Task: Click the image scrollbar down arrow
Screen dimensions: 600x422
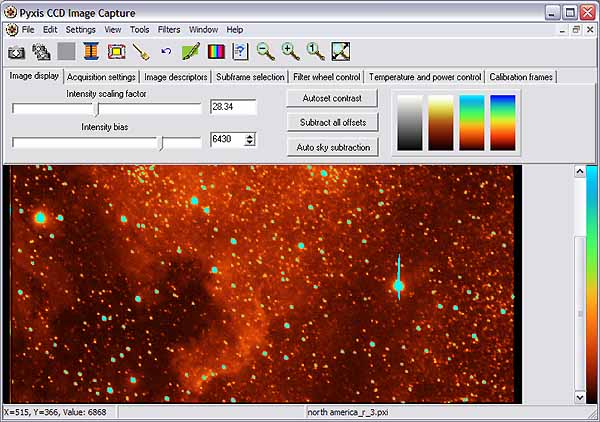Action: click(580, 397)
